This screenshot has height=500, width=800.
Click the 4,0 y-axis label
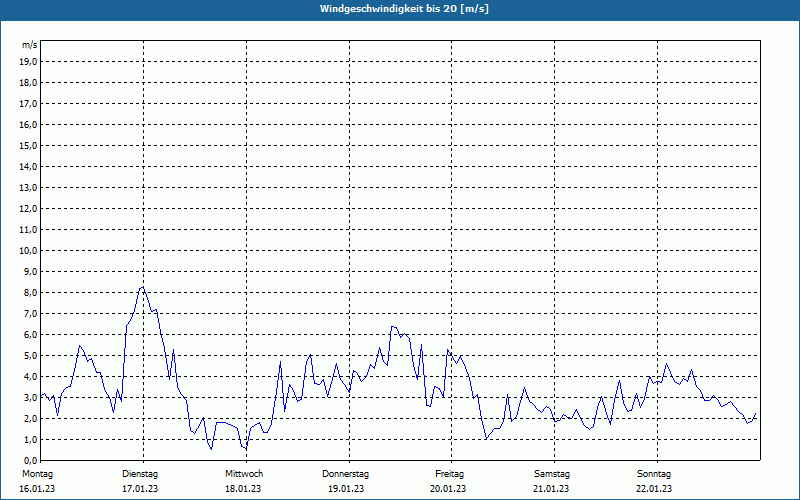coord(30,377)
